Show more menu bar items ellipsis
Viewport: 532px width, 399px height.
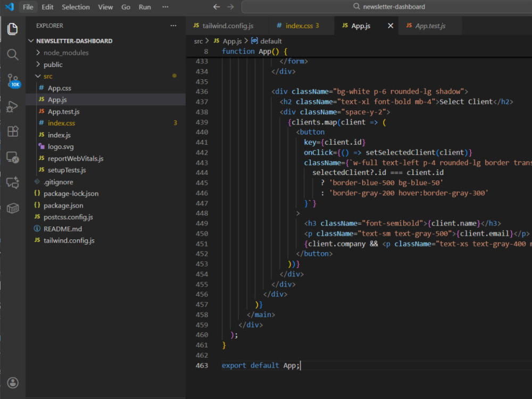pyautogui.click(x=165, y=7)
